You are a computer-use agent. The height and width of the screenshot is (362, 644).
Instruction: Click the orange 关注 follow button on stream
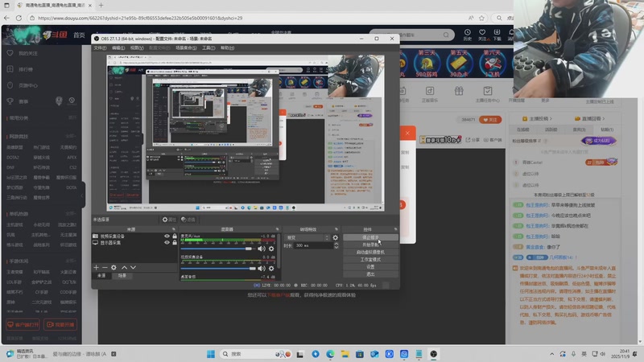(490, 119)
